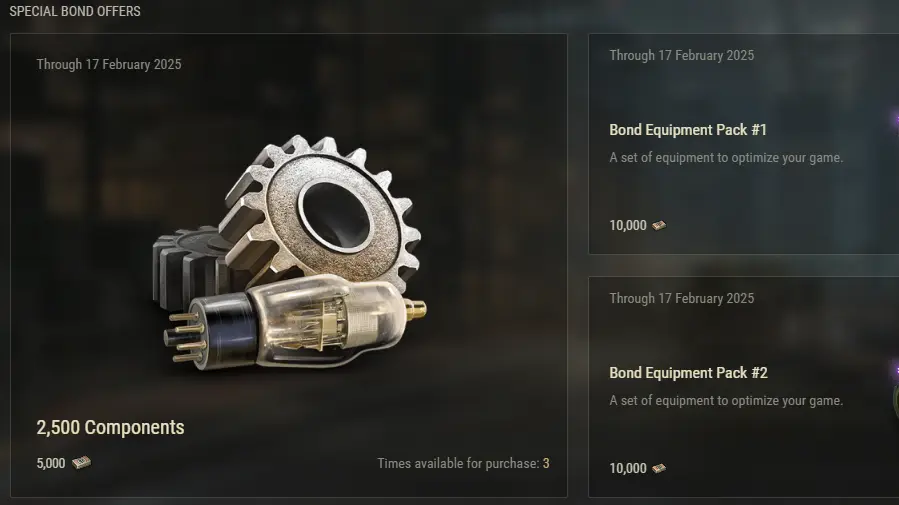This screenshot has height=505, width=899.
Task: Click the gear and vacuum tube components image
Action: point(290,252)
